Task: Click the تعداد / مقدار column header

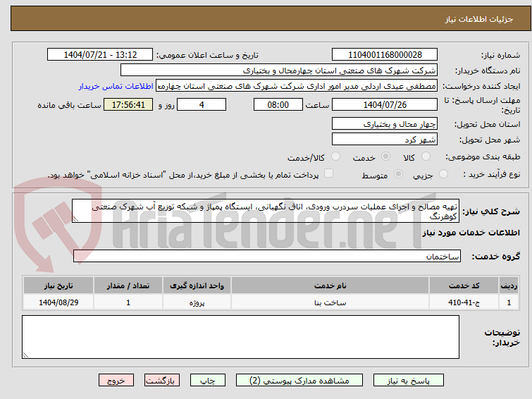Action: pos(128,286)
